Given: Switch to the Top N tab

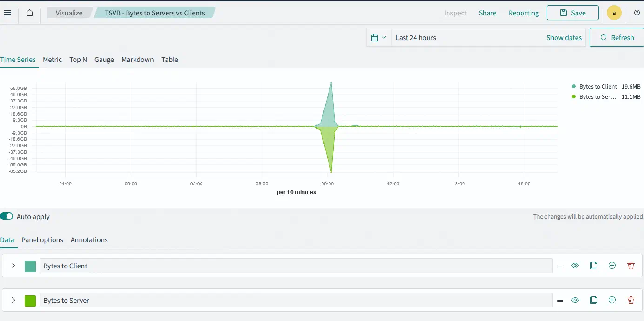Looking at the screenshot, I should tap(78, 60).
